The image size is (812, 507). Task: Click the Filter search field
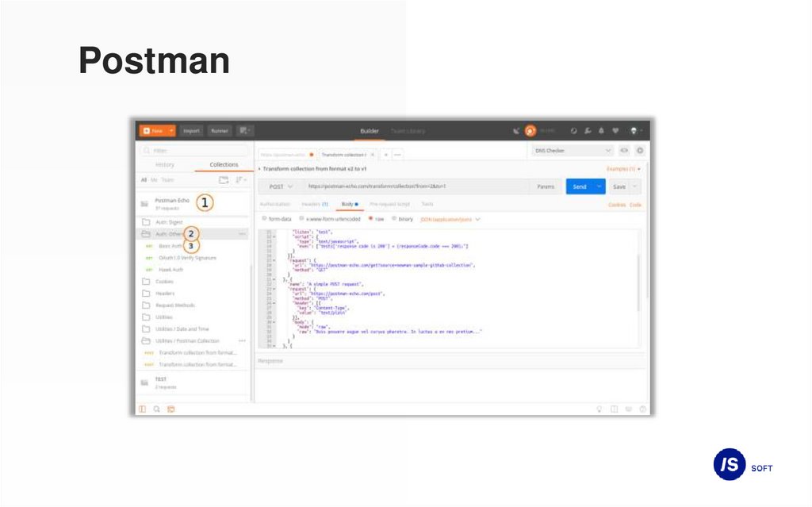coord(193,150)
